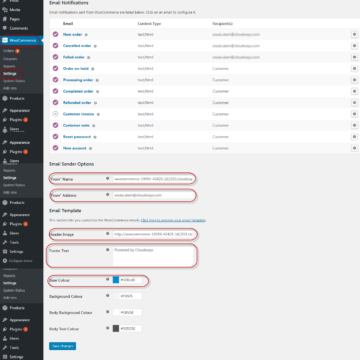Collapse the admin sidebar with Collapse menu
Viewport: 360px width, 360px height.
pyautogui.click(x=21, y=261)
